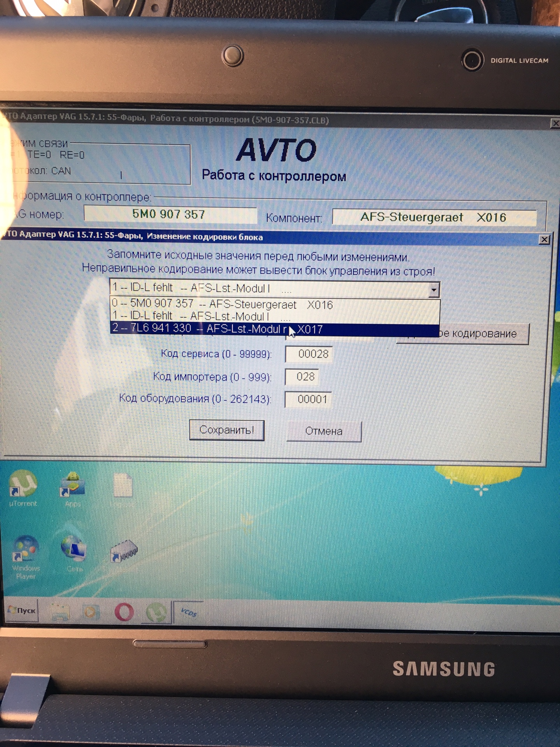Viewport: 560px width, 747px height.
Task: Choose 2 — 7L6 941 330 AFS-Lst.-Modul r
Action: tap(218, 329)
